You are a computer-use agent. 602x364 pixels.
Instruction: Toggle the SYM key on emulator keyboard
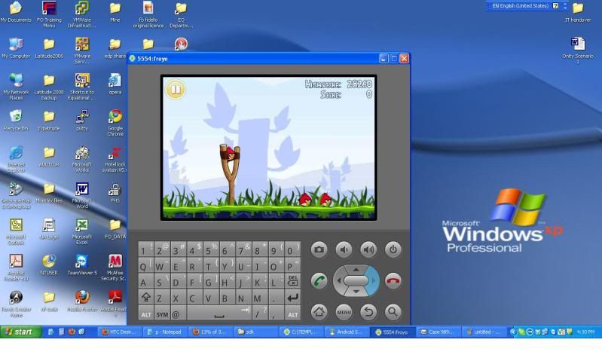tap(162, 314)
